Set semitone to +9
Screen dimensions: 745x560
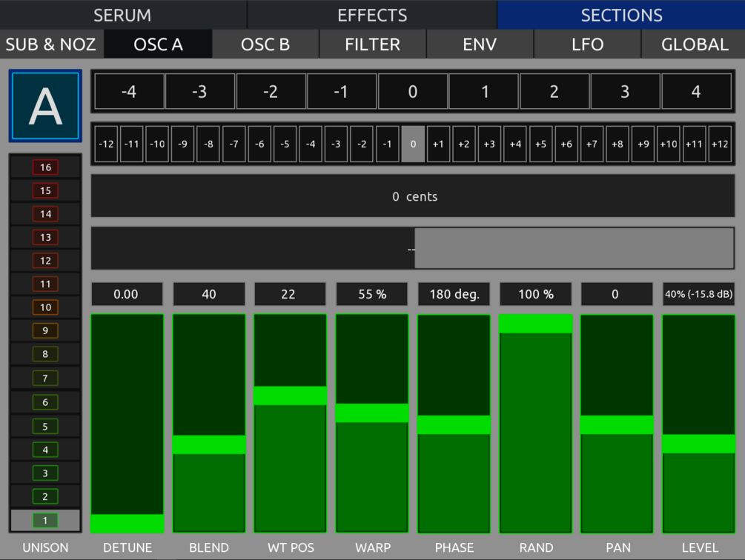click(x=643, y=144)
